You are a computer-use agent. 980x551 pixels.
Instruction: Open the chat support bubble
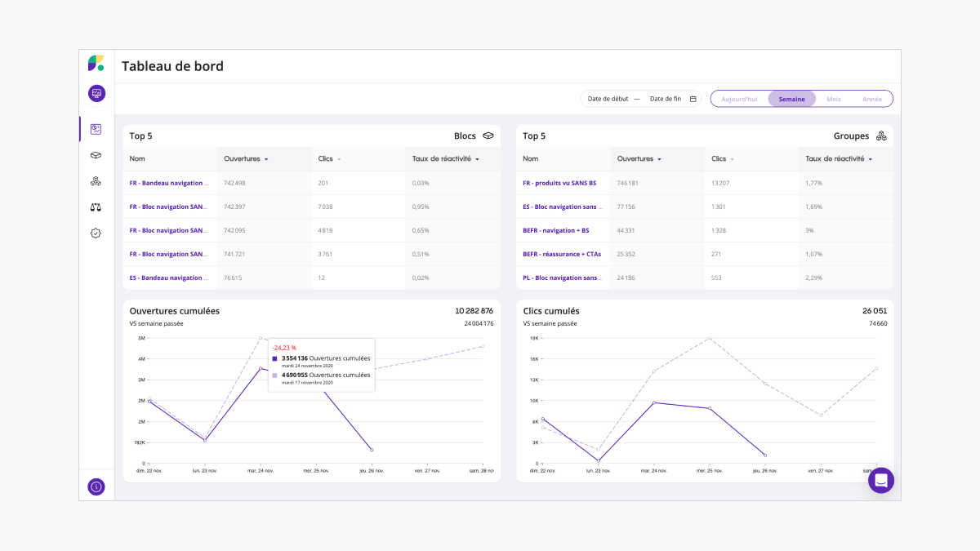[x=880, y=481]
